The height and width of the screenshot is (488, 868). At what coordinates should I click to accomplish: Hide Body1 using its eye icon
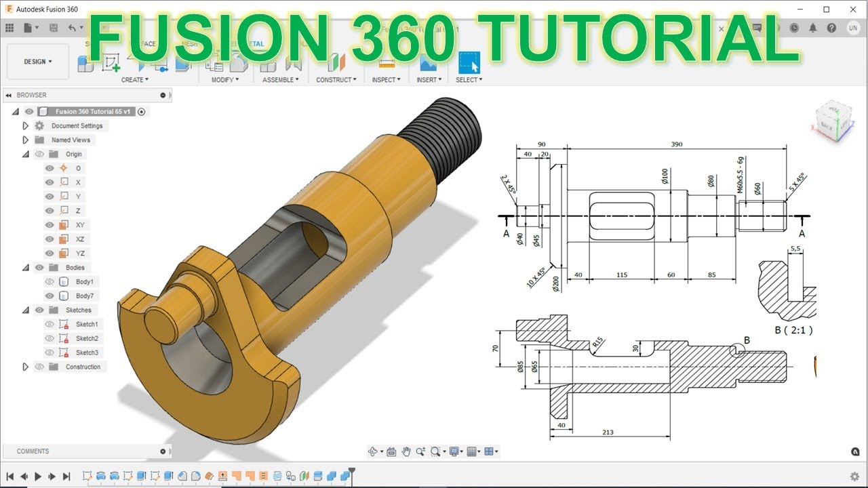click(x=50, y=281)
